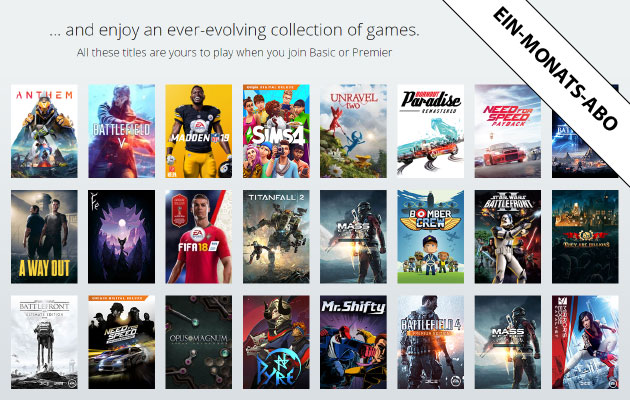The height and width of the screenshot is (400, 630).
Task: Select the Battlefield 4 cover
Action: (430, 342)
